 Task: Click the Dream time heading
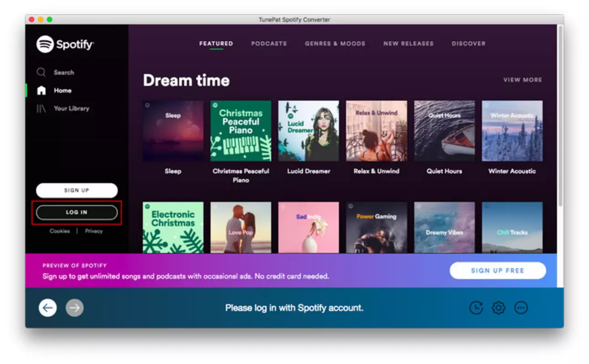pyautogui.click(x=186, y=81)
